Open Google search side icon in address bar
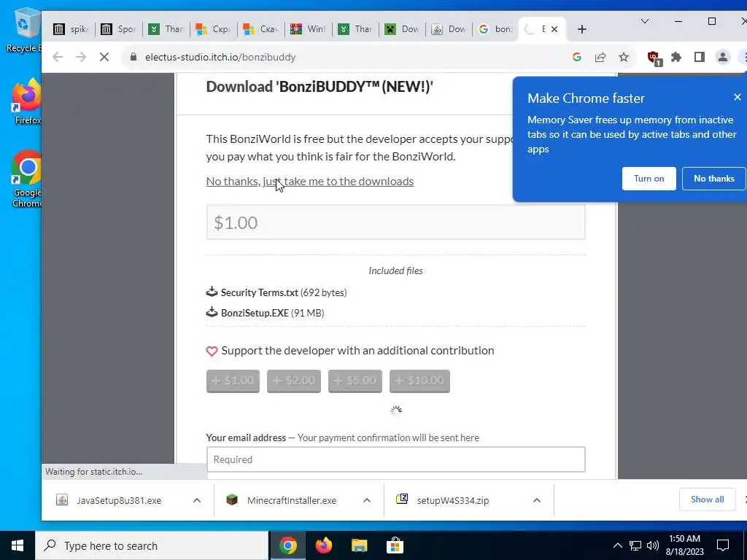Image resolution: width=747 pixels, height=560 pixels. [x=577, y=57]
